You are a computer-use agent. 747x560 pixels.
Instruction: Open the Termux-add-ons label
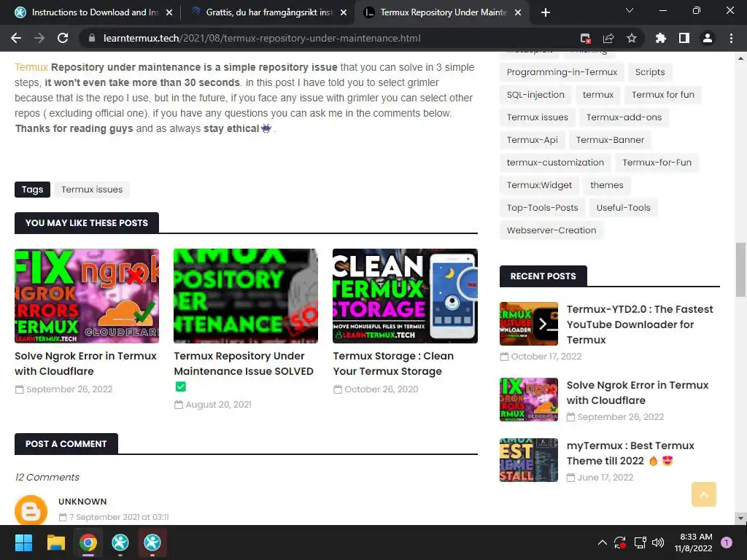pyautogui.click(x=624, y=117)
